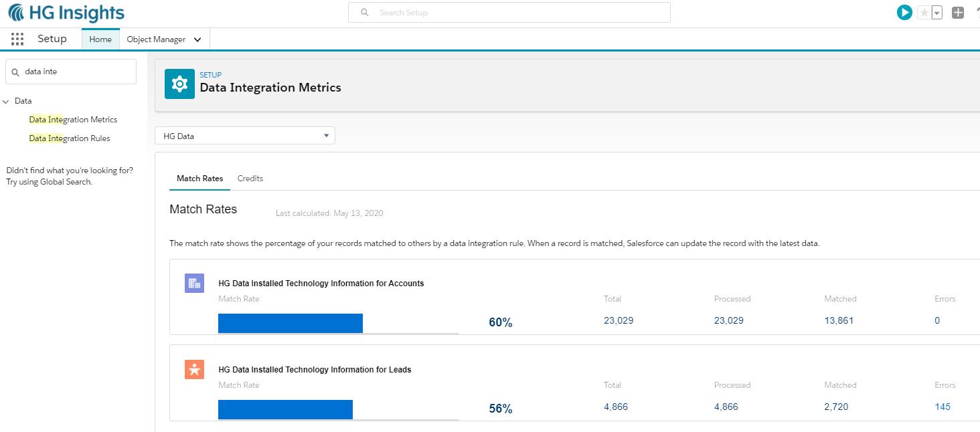Click the 56% match rate figure
This screenshot has width=980, height=432.
click(x=501, y=409)
